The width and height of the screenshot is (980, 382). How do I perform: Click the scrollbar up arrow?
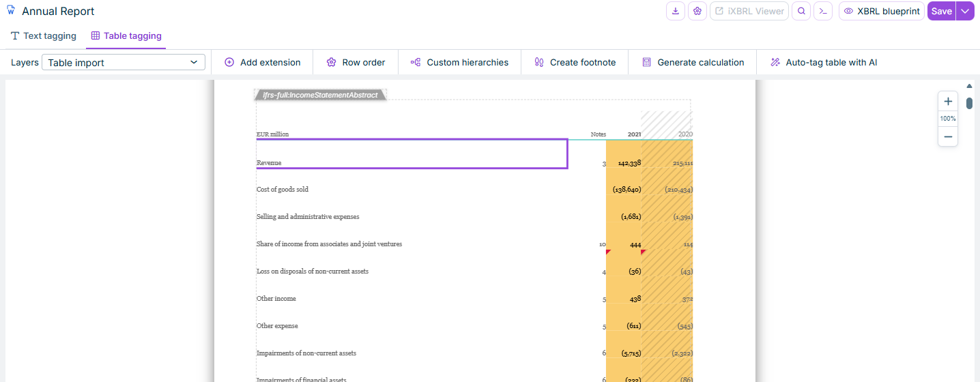pos(969,86)
